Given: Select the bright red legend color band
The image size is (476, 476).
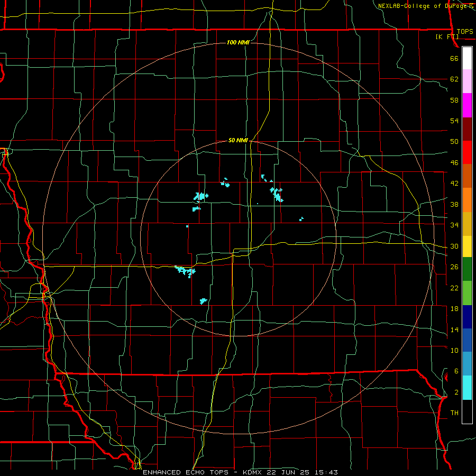Looking at the screenshot, I should (467, 152).
